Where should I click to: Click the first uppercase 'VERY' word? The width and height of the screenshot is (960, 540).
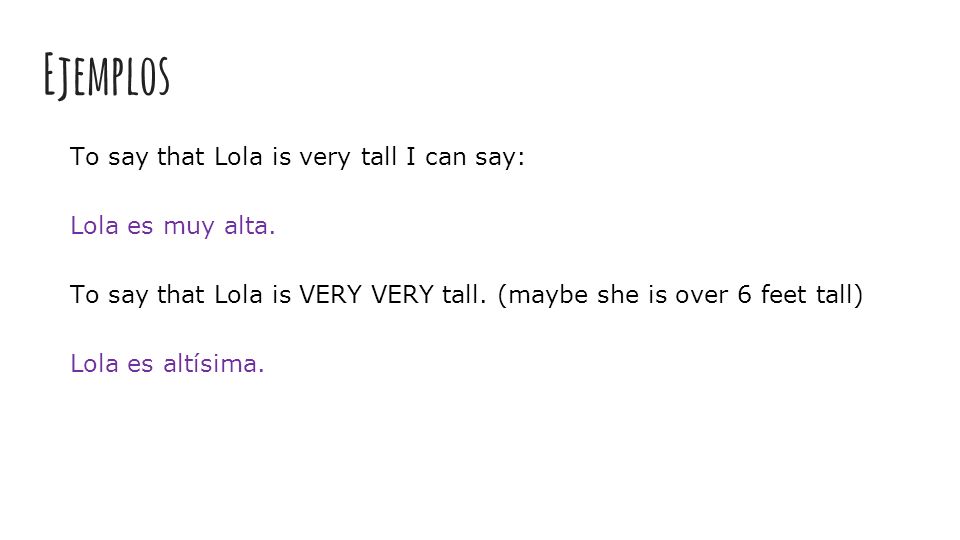(x=330, y=295)
